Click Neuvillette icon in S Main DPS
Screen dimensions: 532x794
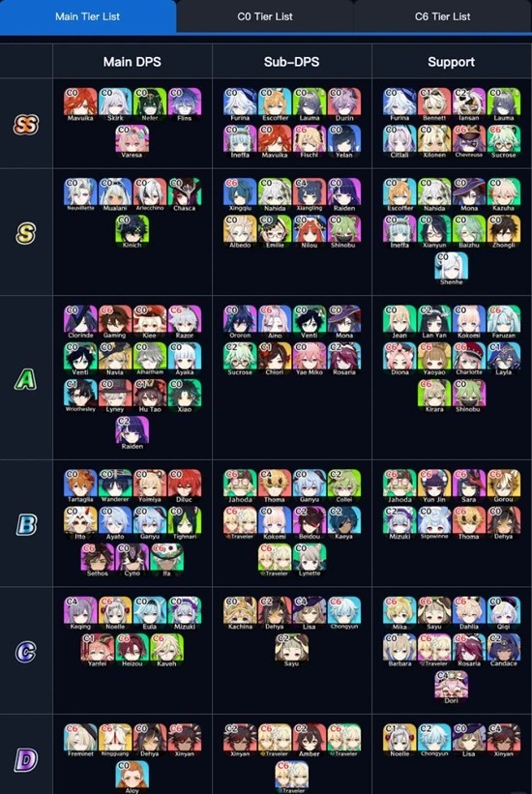80,194
